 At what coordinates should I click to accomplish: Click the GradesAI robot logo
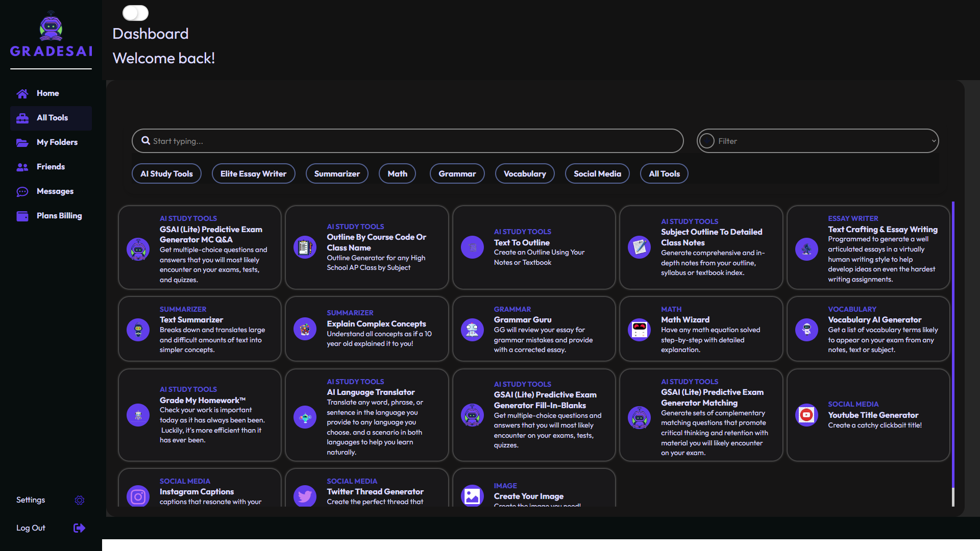tap(51, 28)
